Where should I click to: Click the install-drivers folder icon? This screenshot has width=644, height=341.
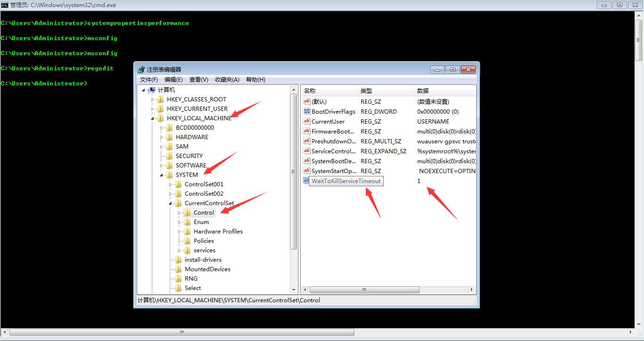[x=179, y=259]
